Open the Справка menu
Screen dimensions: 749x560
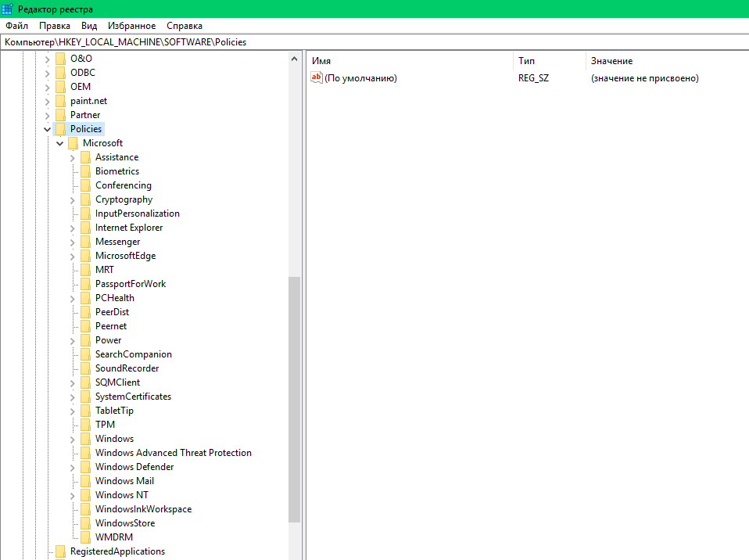pos(185,26)
